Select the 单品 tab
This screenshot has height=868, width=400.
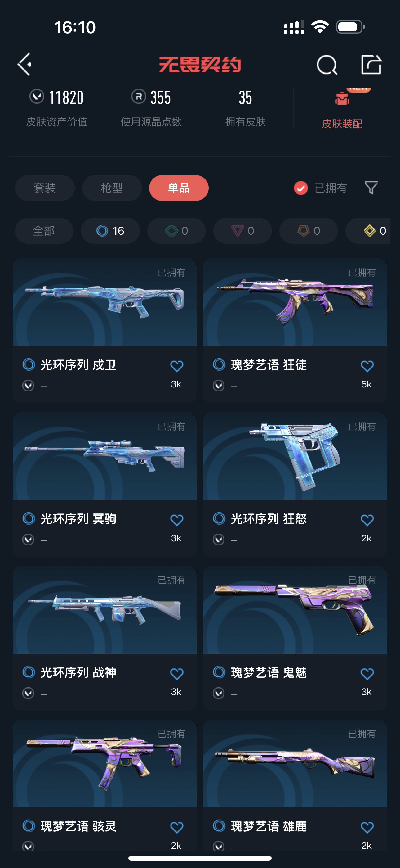point(179,188)
